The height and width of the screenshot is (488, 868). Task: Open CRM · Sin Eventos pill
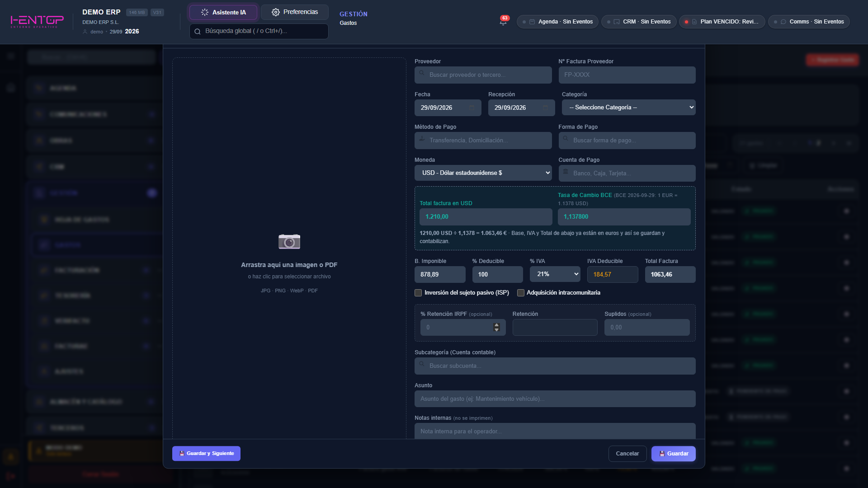[639, 22]
